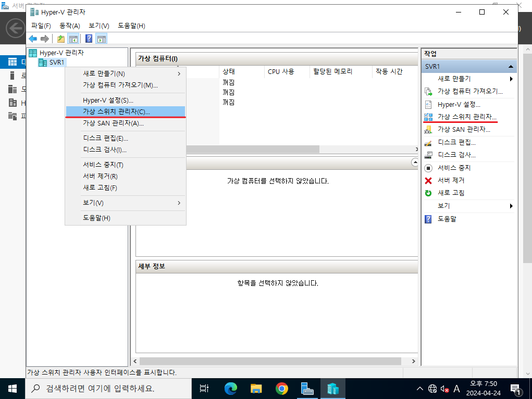
Task: Toggle the Show/Hide Action Pane toolbar icon
Action: tap(102, 39)
